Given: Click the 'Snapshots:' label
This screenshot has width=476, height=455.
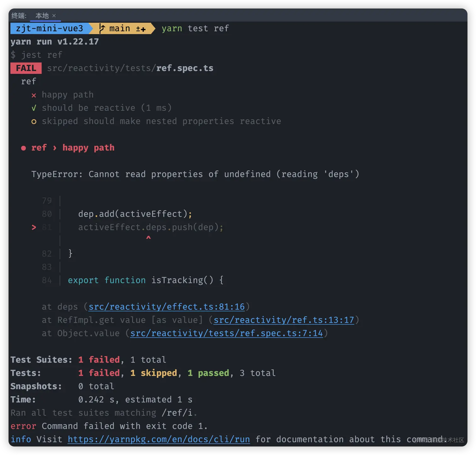Looking at the screenshot, I should [x=36, y=386].
